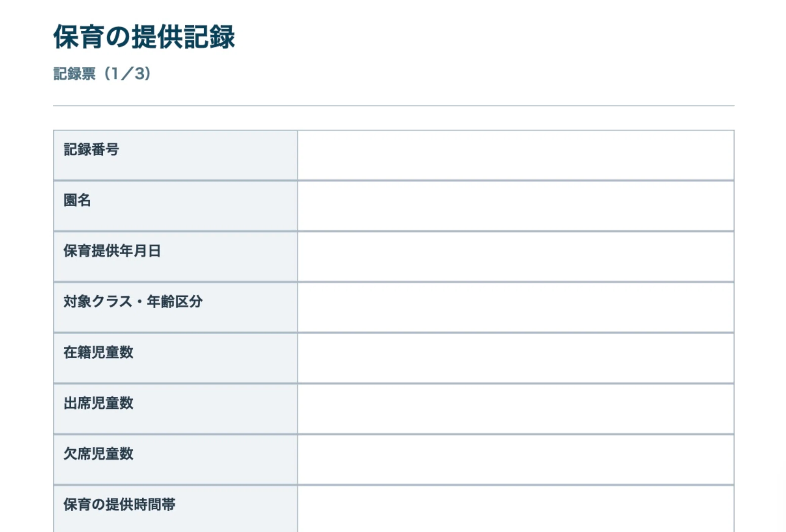Select the 欠席児童数 entry cell
The image size is (786, 532).
tap(516, 460)
